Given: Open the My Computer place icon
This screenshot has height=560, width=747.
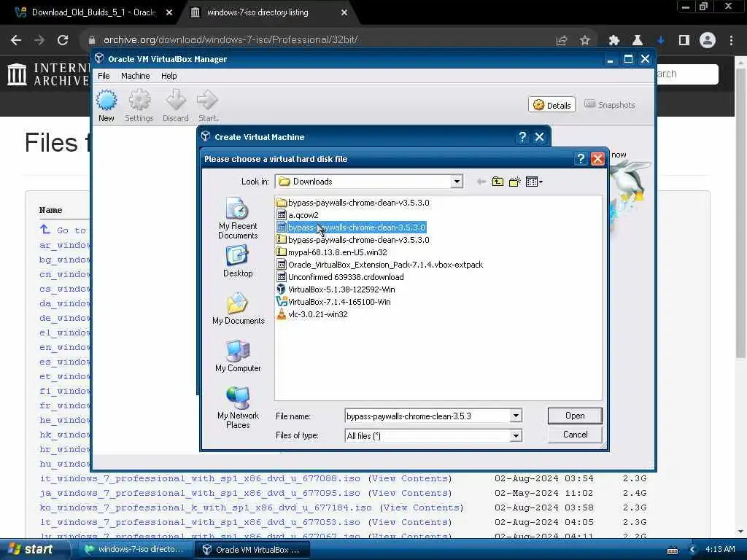Looking at the screenshot, I should [x=238, y=356].
